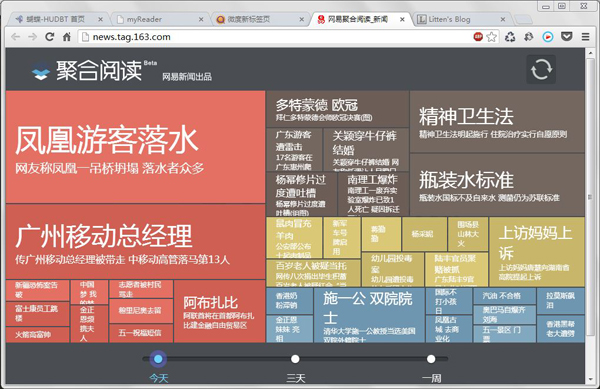600x389 pixels.
Task: Switch to the myReader tab
Action: (x=159, y=19)
